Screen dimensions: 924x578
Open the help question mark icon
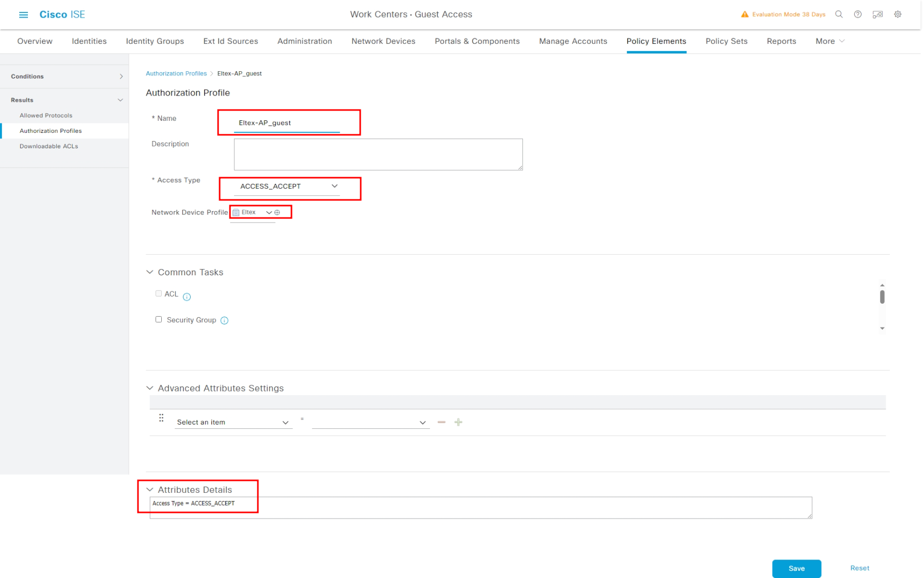(858, 14)
